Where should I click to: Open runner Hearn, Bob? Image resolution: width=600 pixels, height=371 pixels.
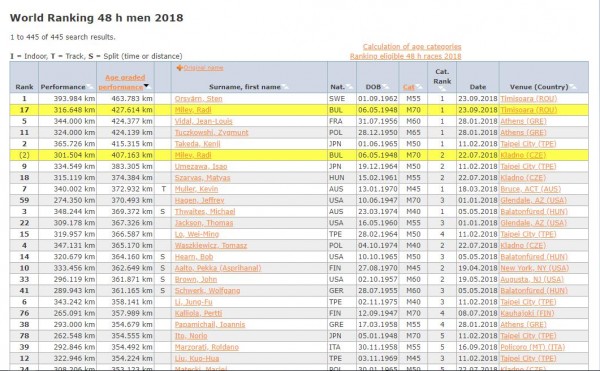click(x=194, y=257)
